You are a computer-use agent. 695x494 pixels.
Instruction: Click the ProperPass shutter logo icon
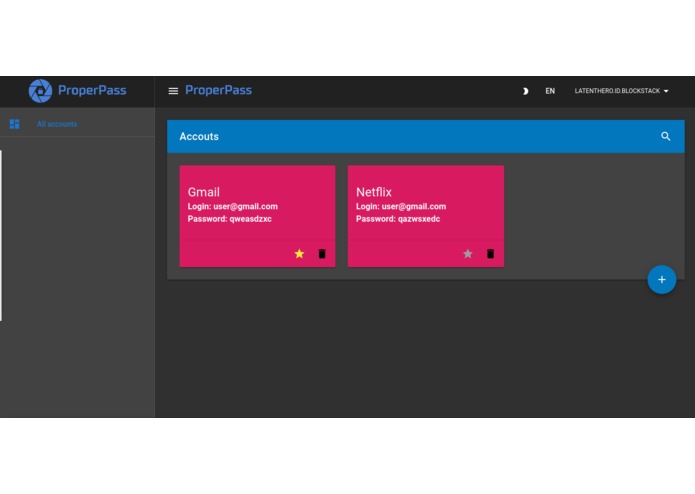40,91
